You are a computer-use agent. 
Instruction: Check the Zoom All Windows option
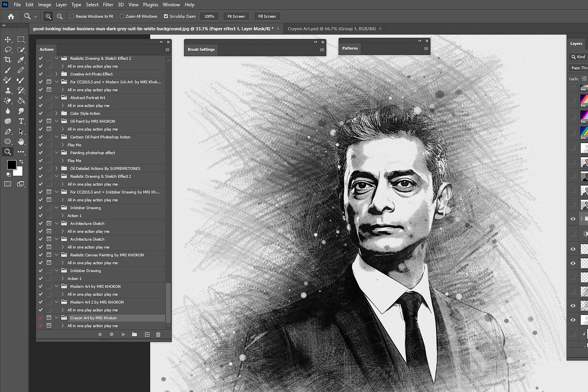coord(122,16)
